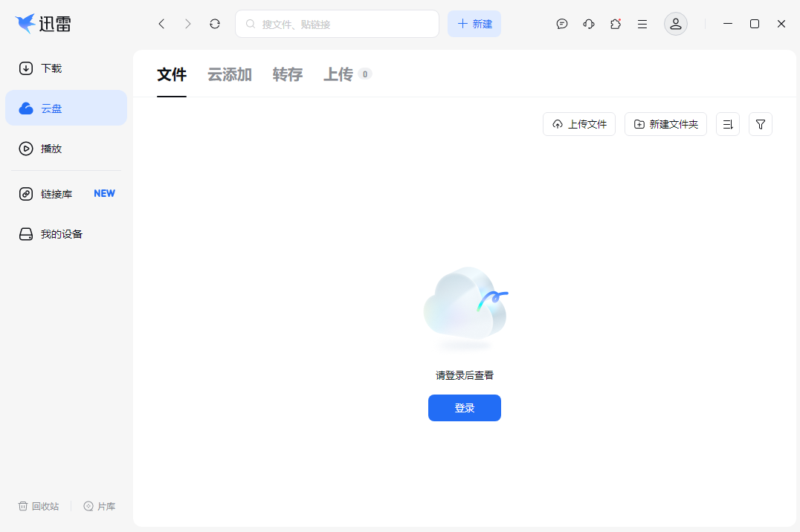Image resolution: width=800 pixels, height=532 pixels.
Task: Click the NEW badge beside 链接库
Action: pyautogui.click(x=104, y=193)
